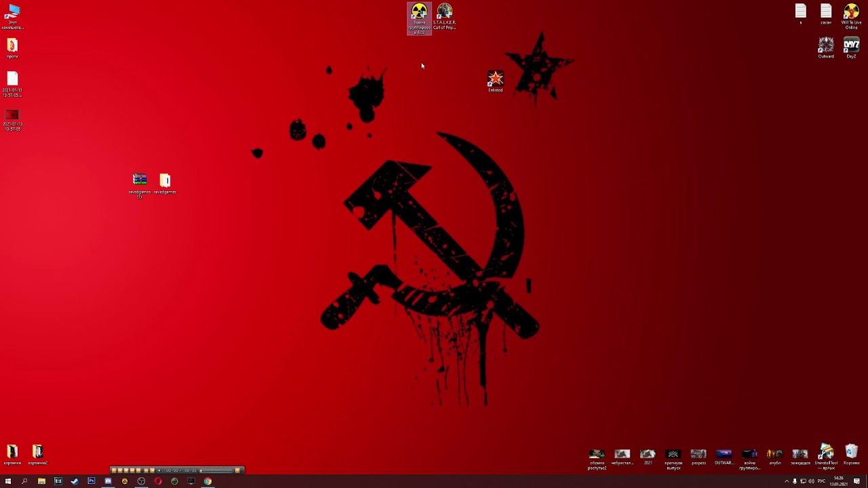Switch the РУС input language indicator
Viewport: 868px width, 488px height.
tap(822, 481)
